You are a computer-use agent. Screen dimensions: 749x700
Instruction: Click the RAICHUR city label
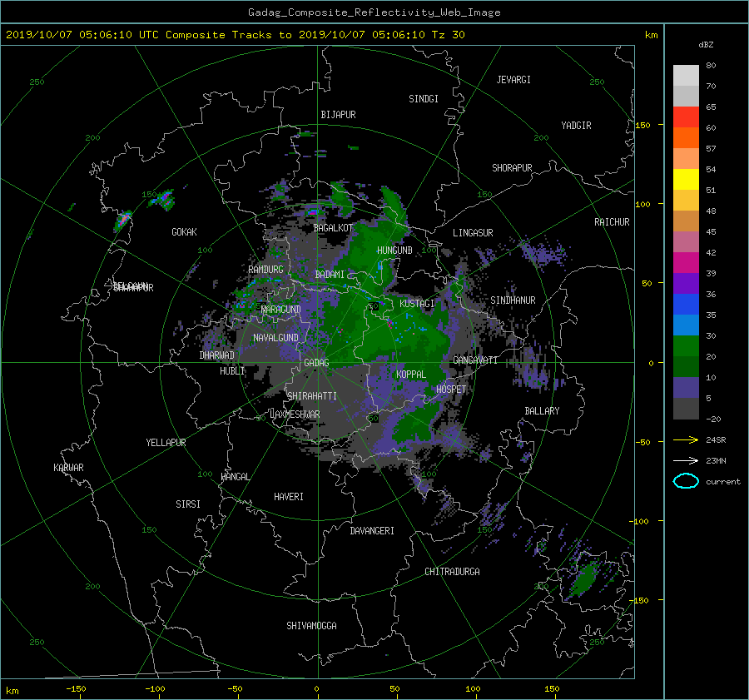(x=612, y=222)
